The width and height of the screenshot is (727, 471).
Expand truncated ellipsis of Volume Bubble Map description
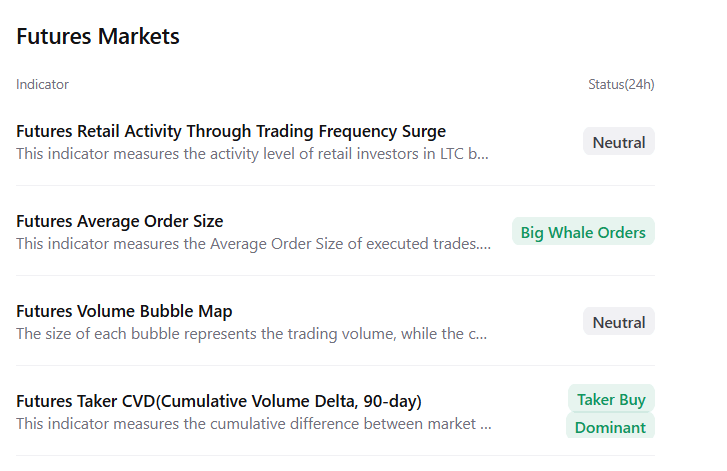coord(484,334)
